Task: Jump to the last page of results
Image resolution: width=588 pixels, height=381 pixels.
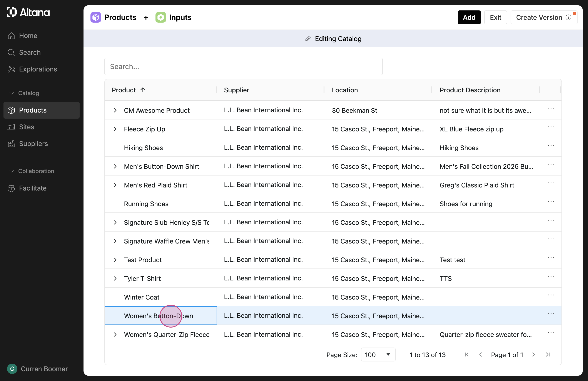Action: coord(548,354)
